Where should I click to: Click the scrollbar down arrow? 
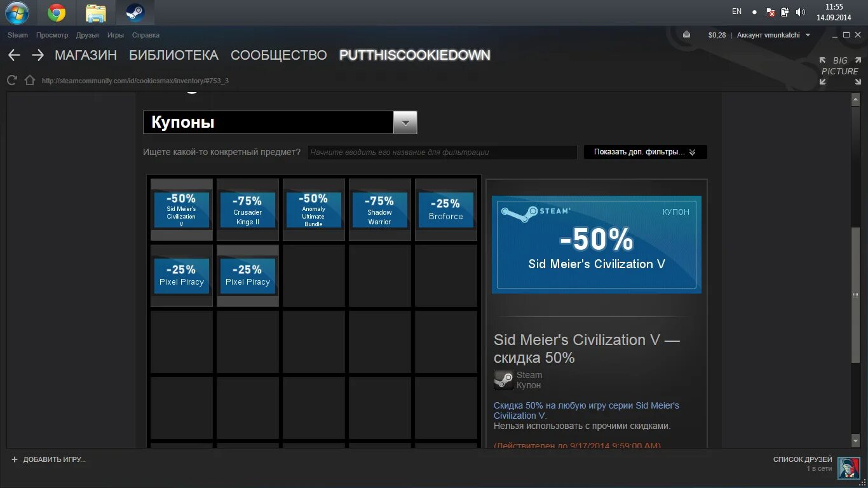click(855, 440)
